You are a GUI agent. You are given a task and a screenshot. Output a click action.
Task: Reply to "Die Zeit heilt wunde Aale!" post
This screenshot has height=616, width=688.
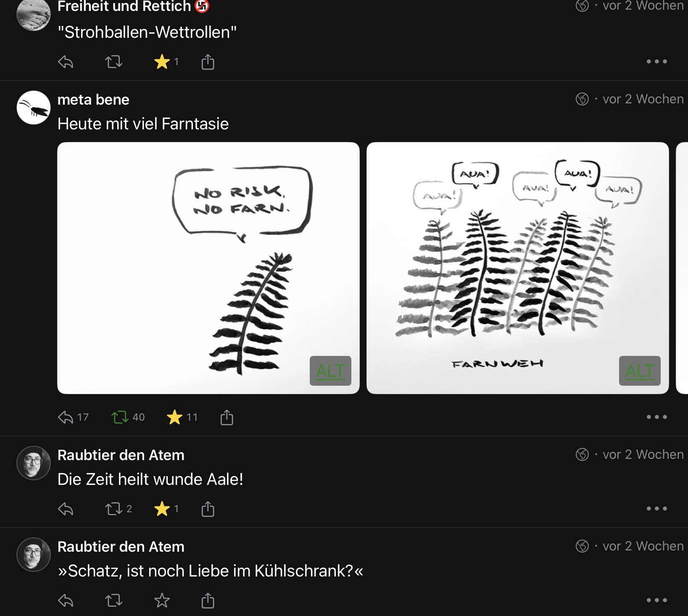66,509
